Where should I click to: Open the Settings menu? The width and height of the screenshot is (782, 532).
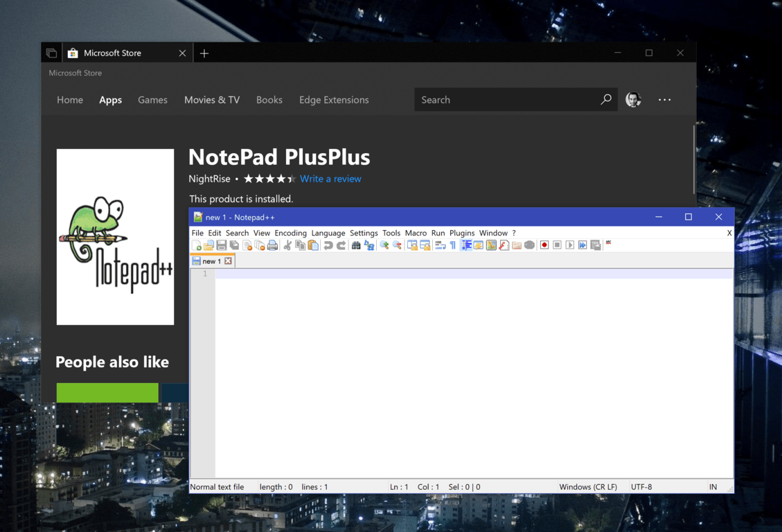[364, 233]
